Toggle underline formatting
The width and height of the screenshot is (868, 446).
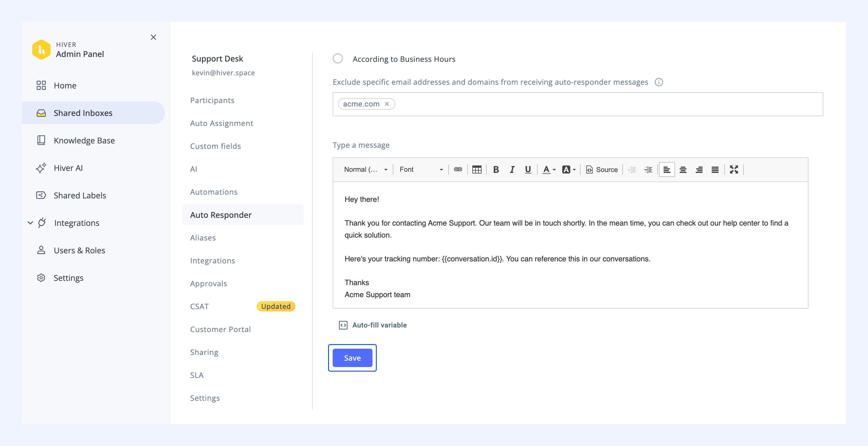[528, 169]
